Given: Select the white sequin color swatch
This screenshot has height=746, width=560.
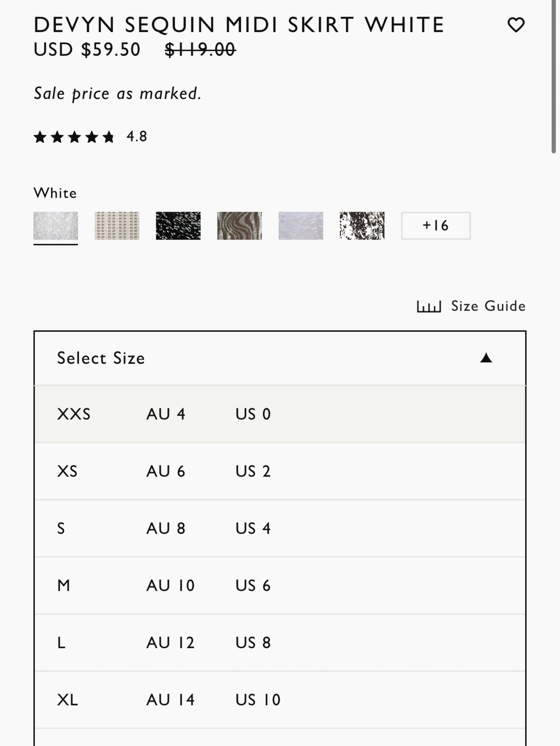Looking at the screenshot, I should [x=56, y=226].
